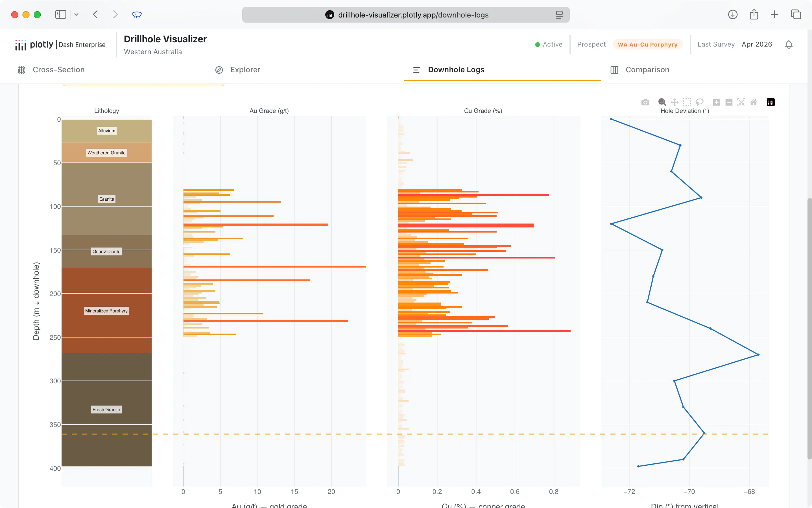Click the Autoscale icon in modebar

coord(741,102)
